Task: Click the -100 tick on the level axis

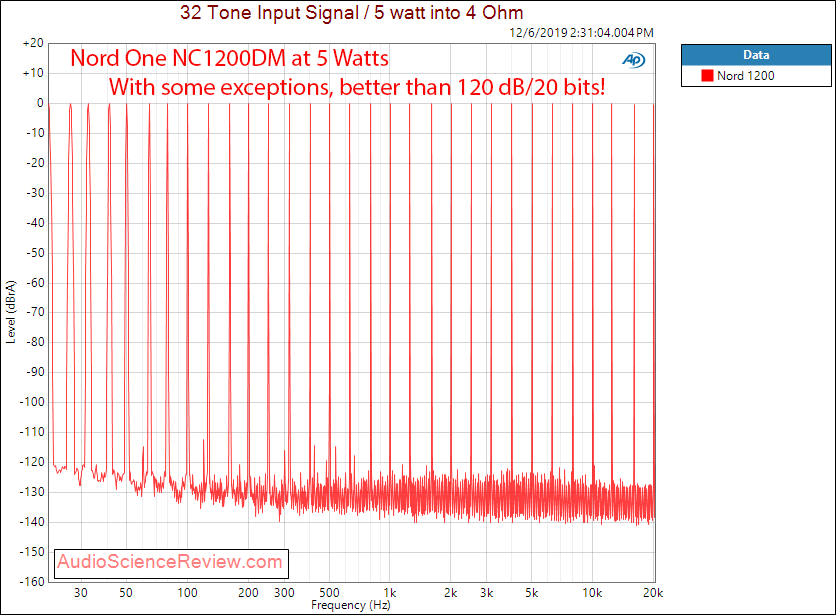Action: pyautogui.click(x=32, y=402)
